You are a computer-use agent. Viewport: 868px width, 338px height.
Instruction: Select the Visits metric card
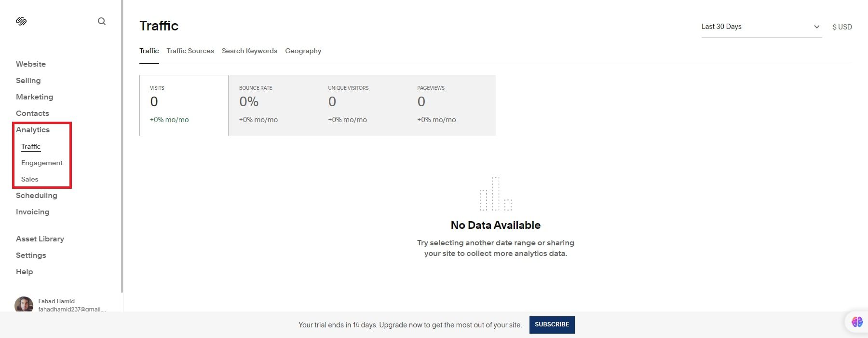pos(184,105)
